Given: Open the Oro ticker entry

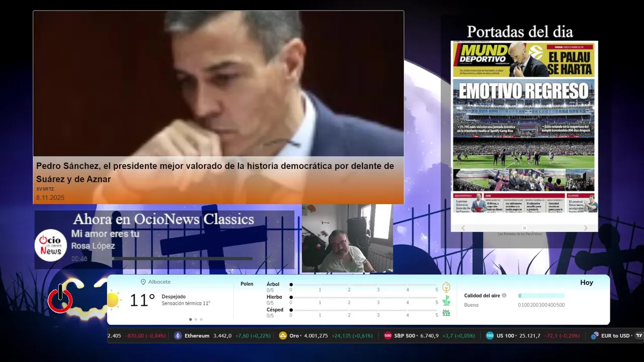Looking at the screenshot, I should [x=326, y=336].
